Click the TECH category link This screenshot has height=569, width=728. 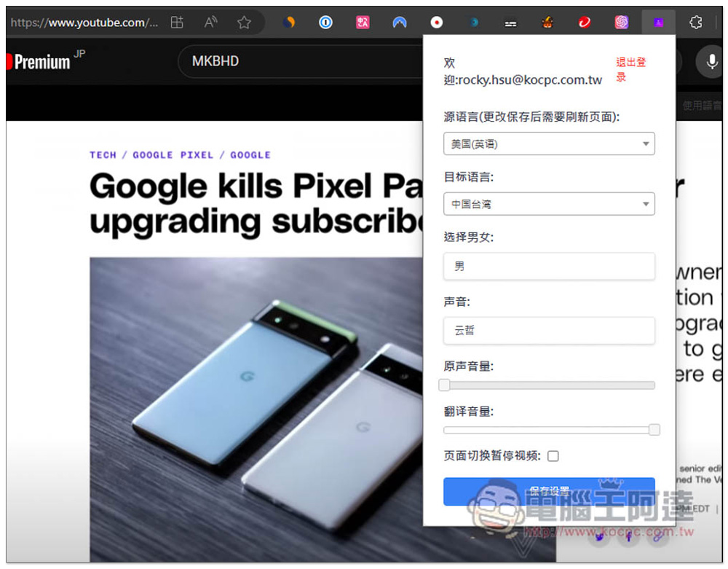[x=103, y=155]
